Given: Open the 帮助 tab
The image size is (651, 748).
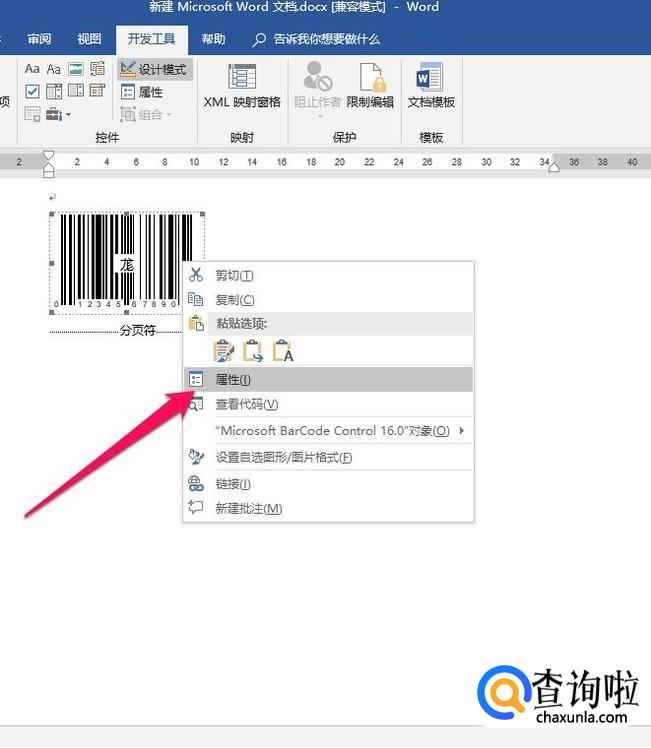Looking at the screenshot, I should click(213, 39).
